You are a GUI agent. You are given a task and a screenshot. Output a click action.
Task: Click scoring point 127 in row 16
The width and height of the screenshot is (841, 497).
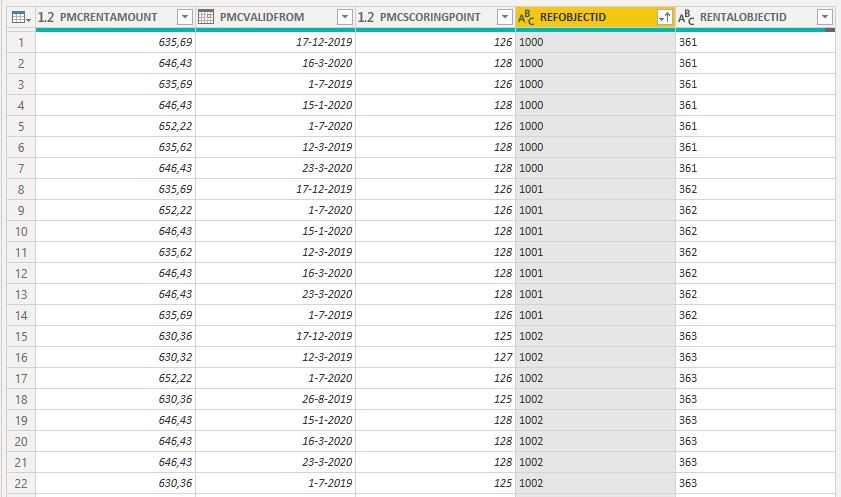503,357
